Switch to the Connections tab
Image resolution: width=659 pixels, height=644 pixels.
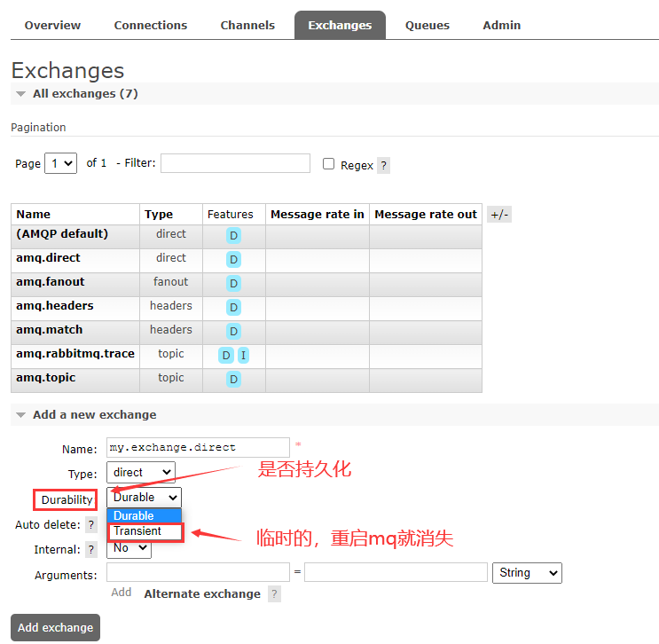pos(151,25)
